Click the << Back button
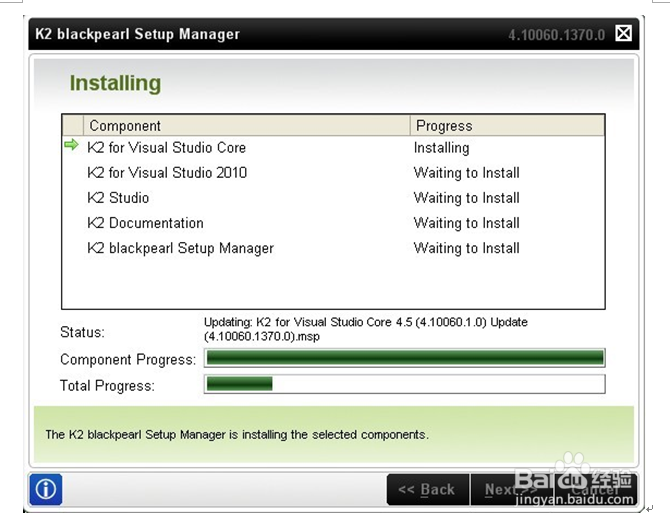Viewport: 670px width, 523px height. point(427,489)
